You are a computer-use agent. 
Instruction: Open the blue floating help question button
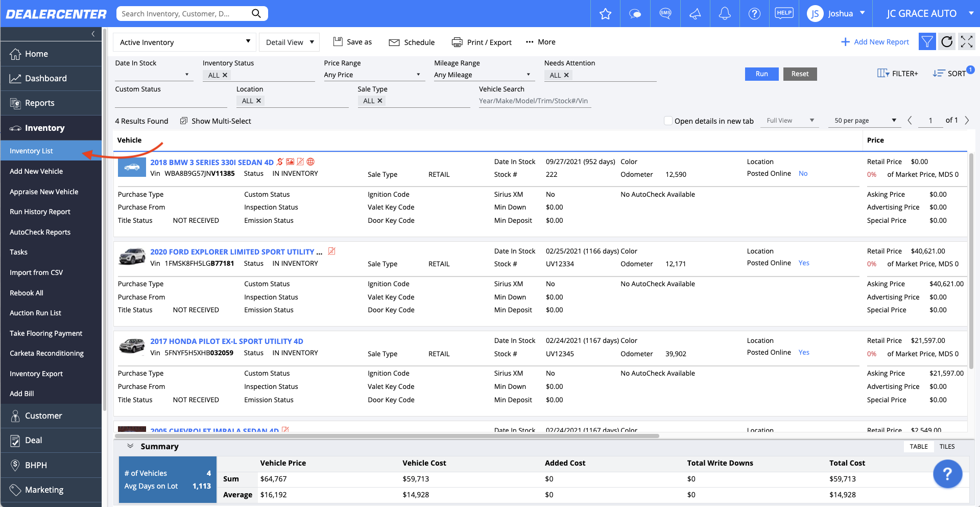(947, 474)
